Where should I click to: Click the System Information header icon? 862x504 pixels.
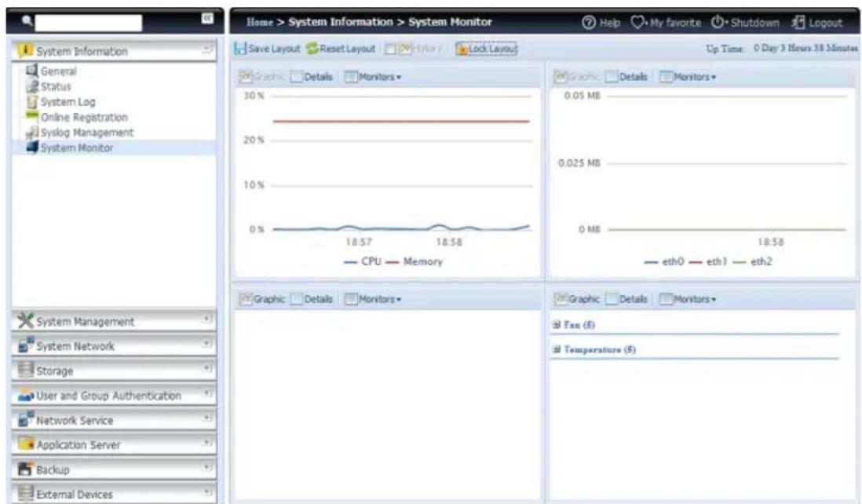[x=25, y=50]
